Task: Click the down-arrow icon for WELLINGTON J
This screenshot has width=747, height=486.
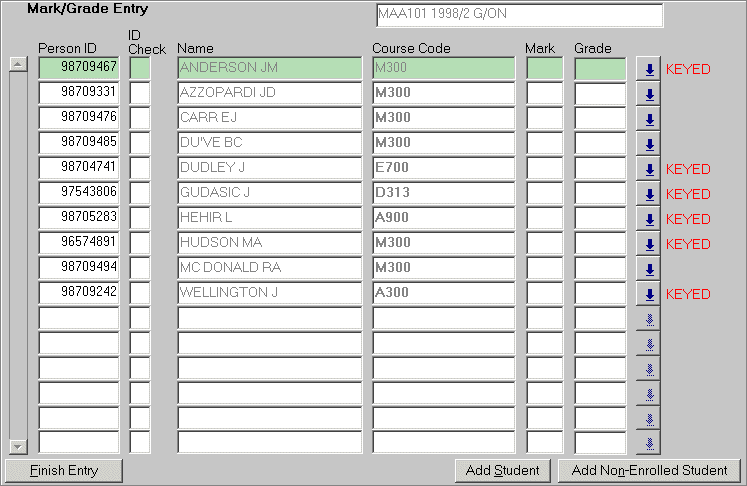Action: (x=649, y=294)
